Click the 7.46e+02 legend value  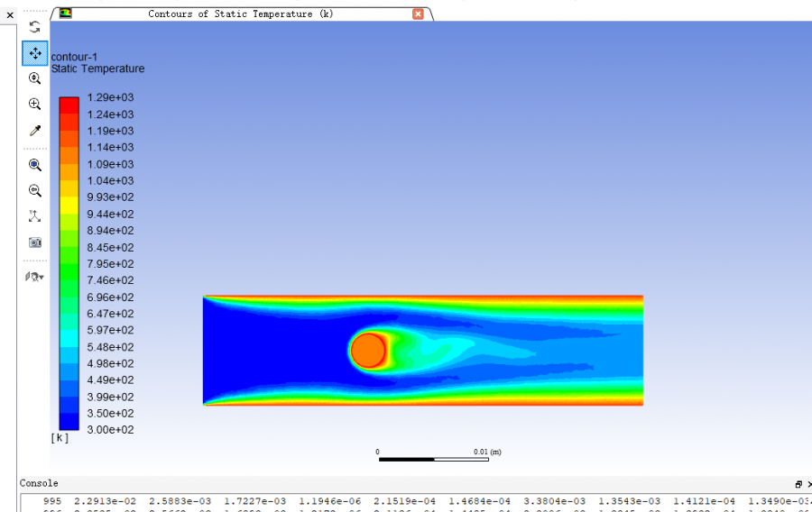pyautogui.click(x=110, y=280)
